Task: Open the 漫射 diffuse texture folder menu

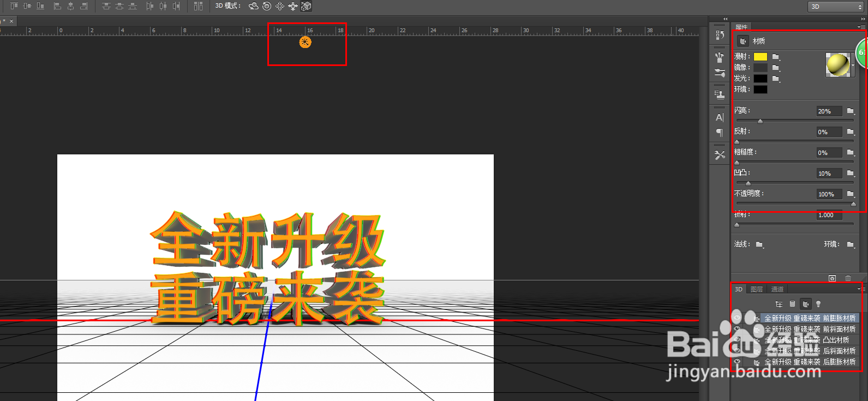Action: point(776,57)
